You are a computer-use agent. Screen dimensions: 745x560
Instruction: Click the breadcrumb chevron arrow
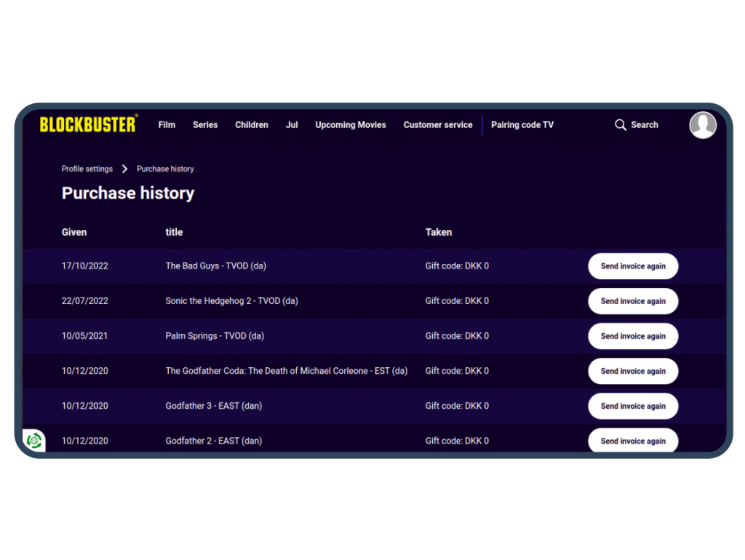pyautogui.click(x=124, y=169)
